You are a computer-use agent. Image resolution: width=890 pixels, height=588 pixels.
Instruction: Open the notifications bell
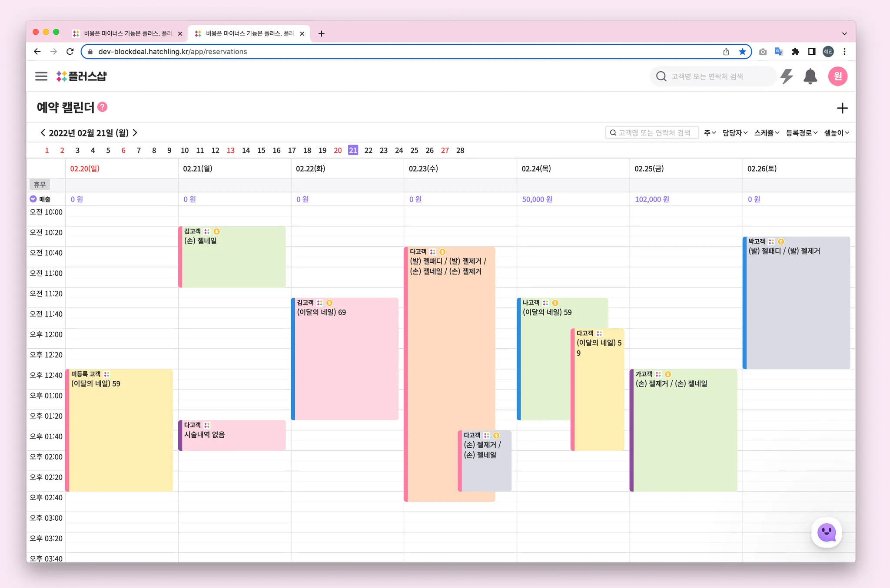coord(810,76)
